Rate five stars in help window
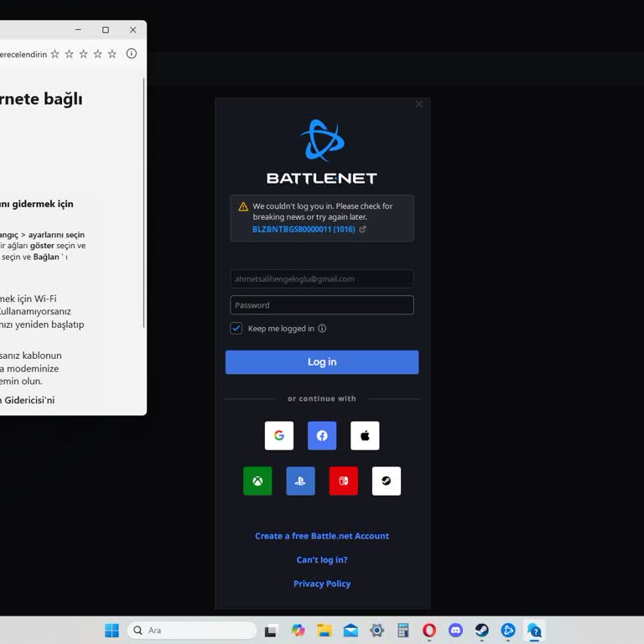Viewport: 644px width, 644px height. [x=112, y=54]
